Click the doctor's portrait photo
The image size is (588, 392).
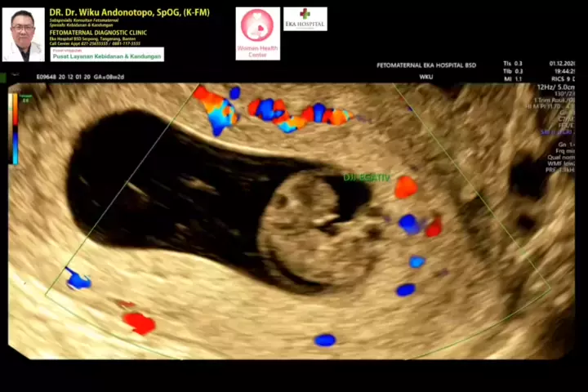click(x=24, y=34)
